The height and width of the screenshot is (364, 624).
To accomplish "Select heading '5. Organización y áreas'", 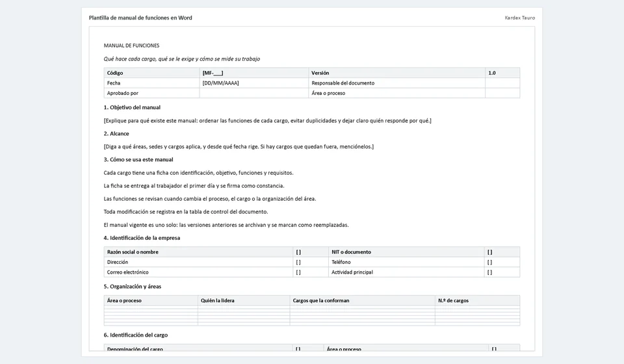I will 133,287.
